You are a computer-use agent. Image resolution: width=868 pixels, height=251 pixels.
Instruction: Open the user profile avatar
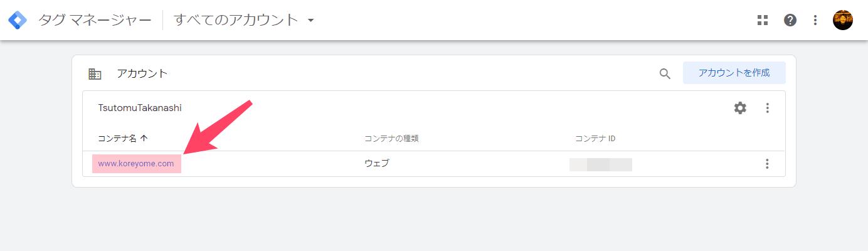tap(843, 20)
